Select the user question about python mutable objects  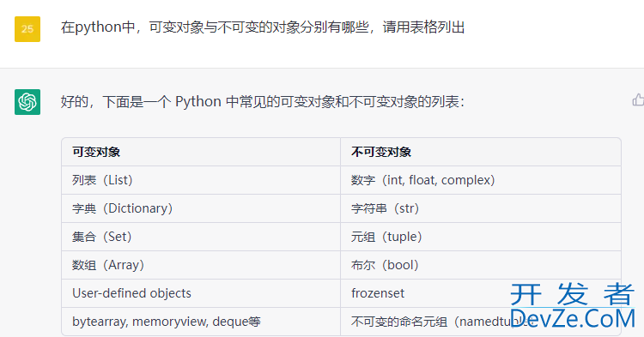point(263,27)
